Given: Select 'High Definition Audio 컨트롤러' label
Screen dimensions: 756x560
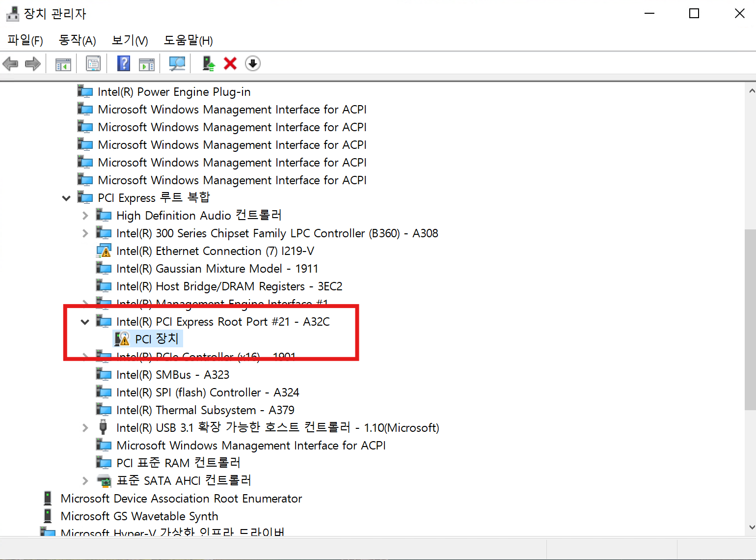Looking at the screenshot, I should (x=199, y=216).
